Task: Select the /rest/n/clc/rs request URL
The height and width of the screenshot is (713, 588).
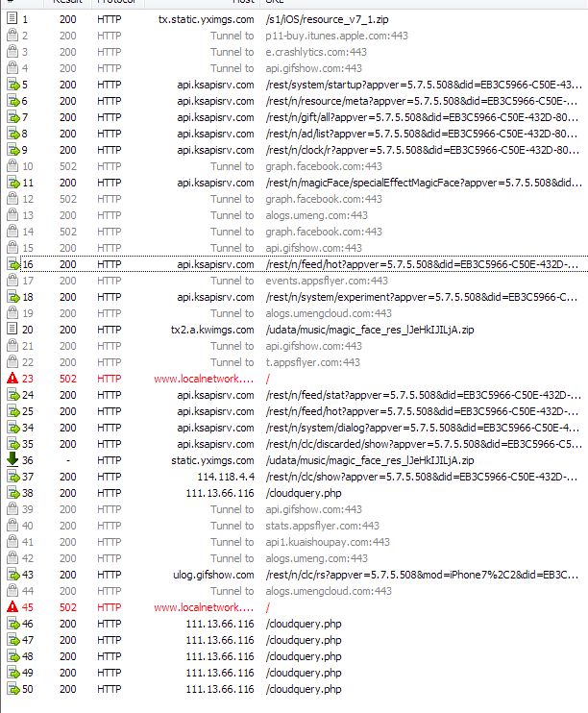Action: pos(422,575)
